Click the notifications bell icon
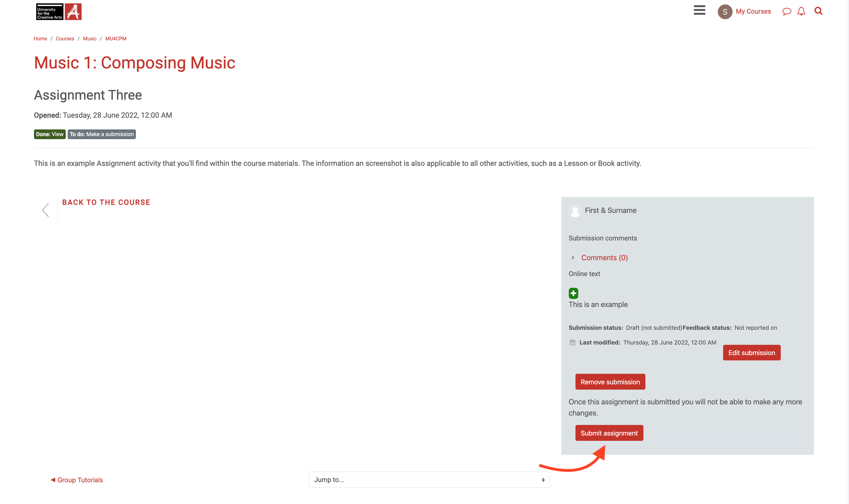Screen dimensions: 849x504 coord(802,11)
